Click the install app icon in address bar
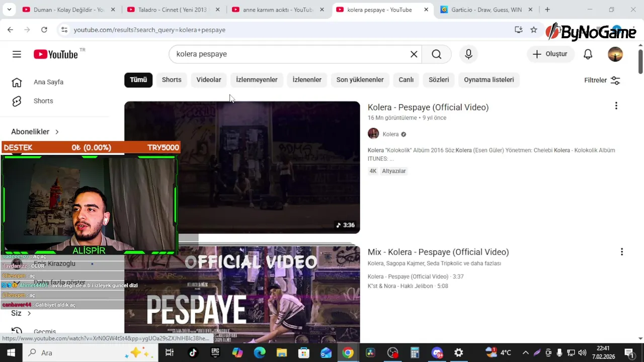Viewport: 644px width, 362px height. pyautogui.click(x=518, y=30)
